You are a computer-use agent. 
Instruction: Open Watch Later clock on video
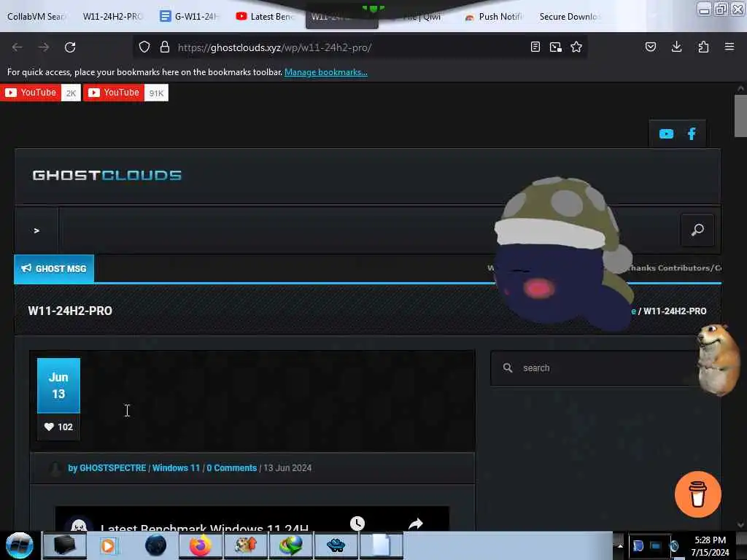point(357,524)
